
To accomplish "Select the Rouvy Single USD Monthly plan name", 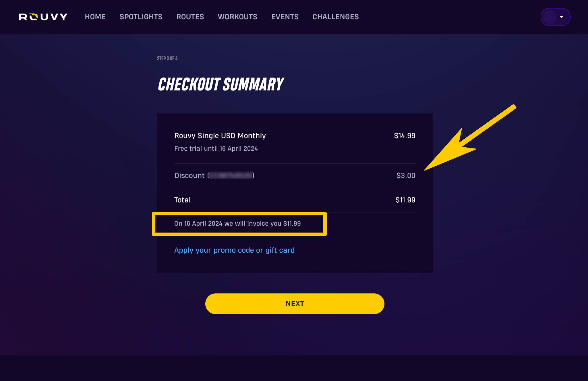I will 220,136.
